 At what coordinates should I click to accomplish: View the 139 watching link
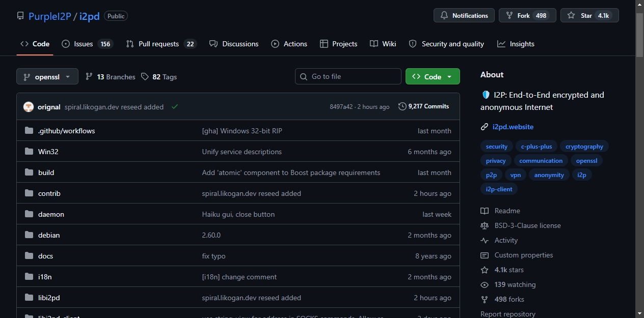508,284
